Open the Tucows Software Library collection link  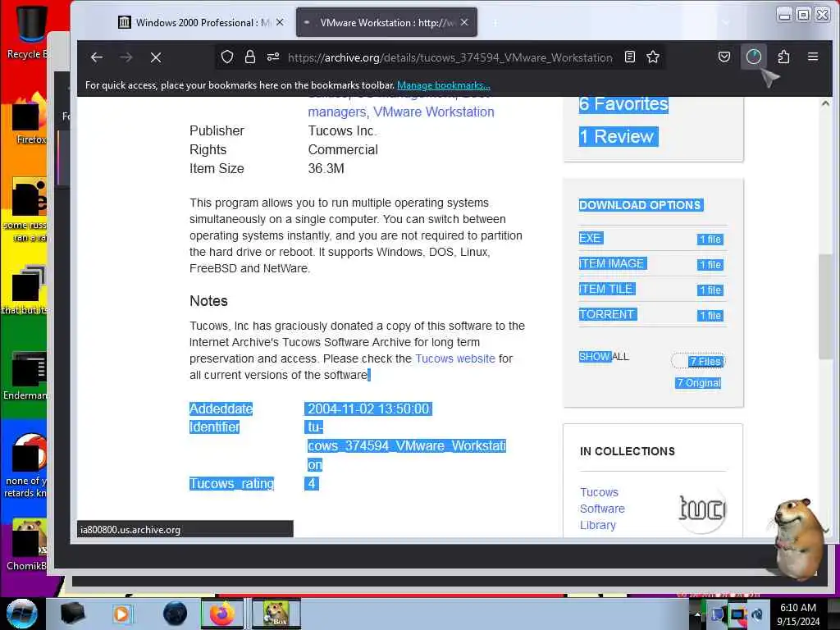click(x=602, y=509)
